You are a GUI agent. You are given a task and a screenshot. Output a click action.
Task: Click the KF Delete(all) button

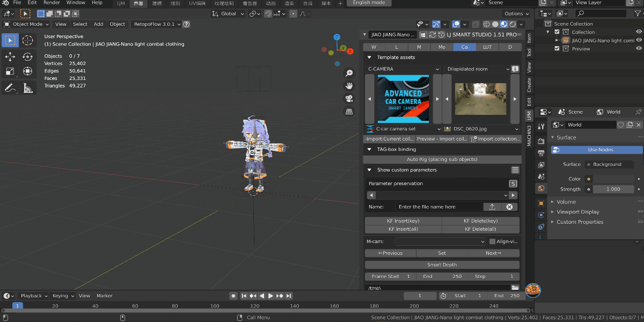[481, 229]
